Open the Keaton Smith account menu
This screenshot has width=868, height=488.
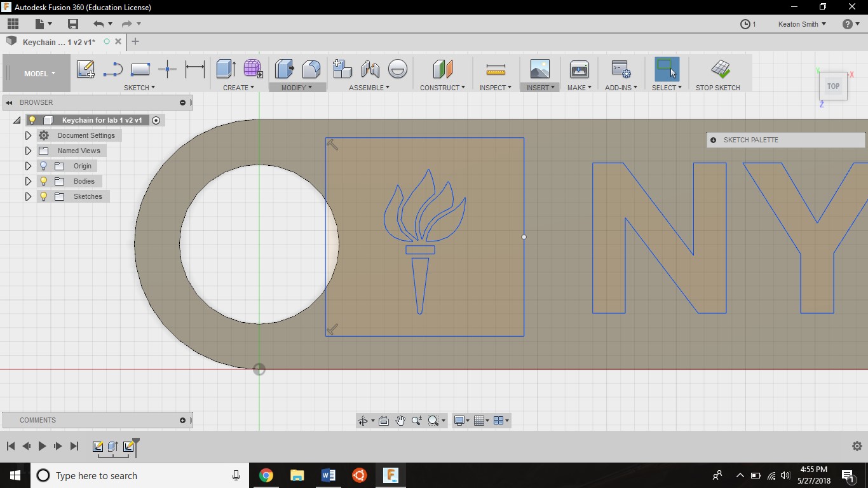click(802, 24)
